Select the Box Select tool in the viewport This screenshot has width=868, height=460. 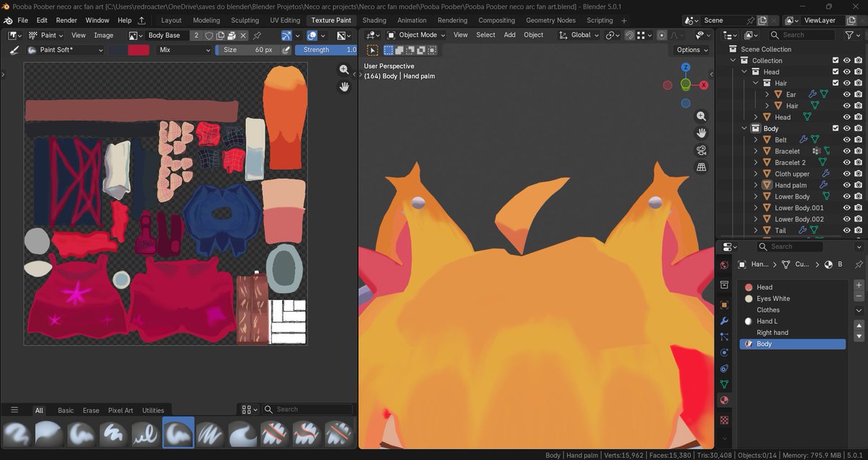tap(388, 50)
